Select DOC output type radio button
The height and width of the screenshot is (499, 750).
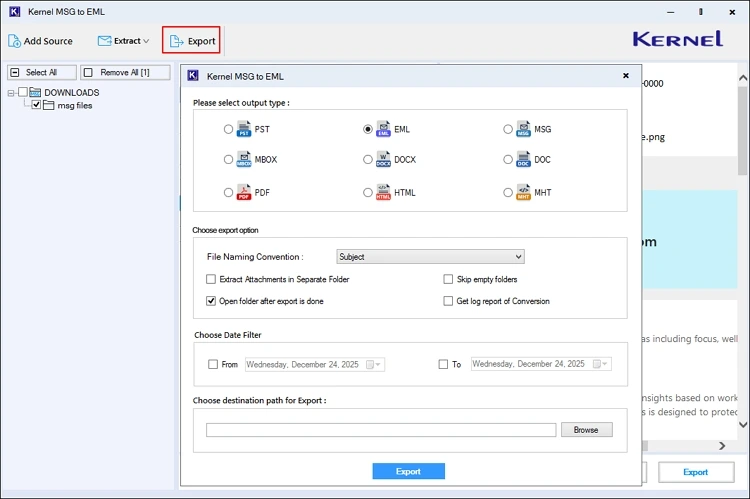(508, 159)
